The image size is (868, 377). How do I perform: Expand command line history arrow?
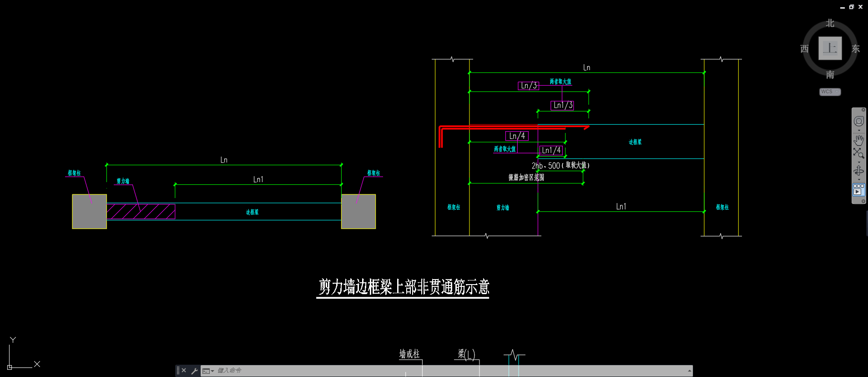[x=690, y=371]
